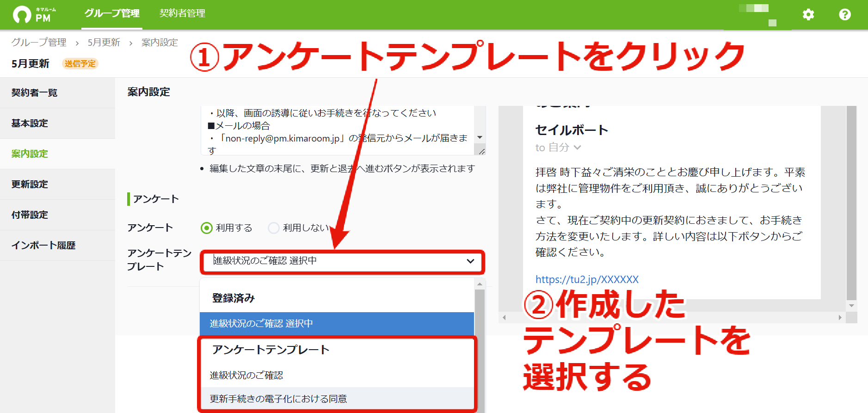
Task: Click the user account name in header
Action: [x=758, y=15]
